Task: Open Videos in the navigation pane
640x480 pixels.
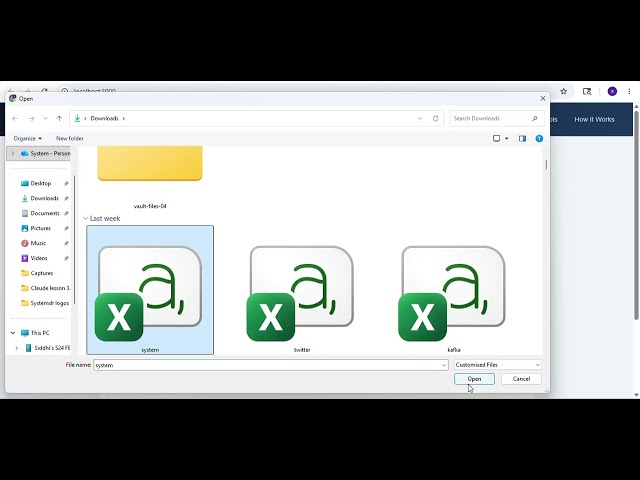Action: (39, 258)
